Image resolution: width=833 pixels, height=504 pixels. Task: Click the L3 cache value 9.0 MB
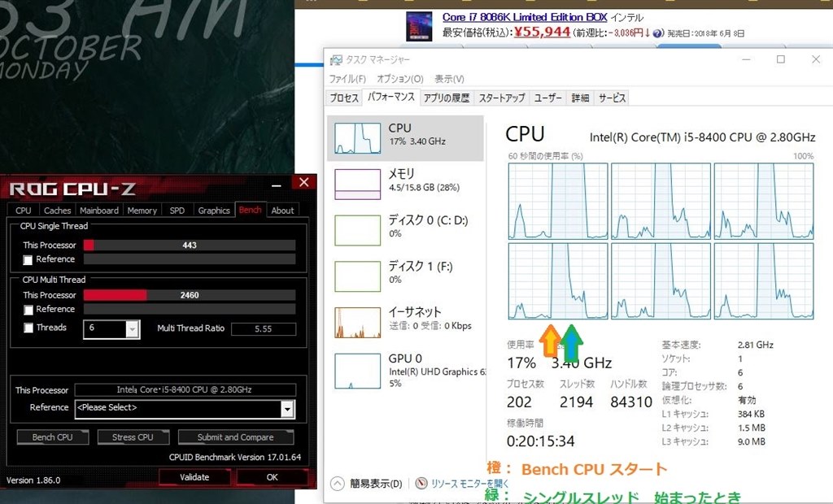[752, 442]
